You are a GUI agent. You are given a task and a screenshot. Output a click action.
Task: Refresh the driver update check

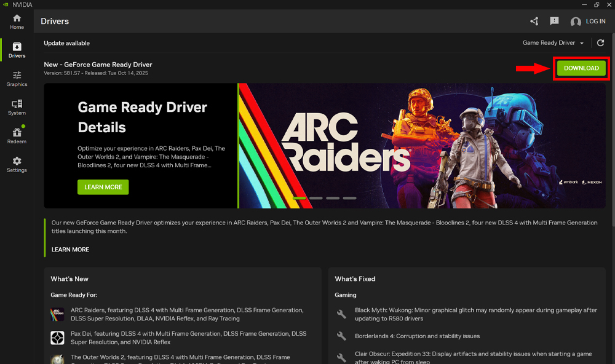click(601, 43)
